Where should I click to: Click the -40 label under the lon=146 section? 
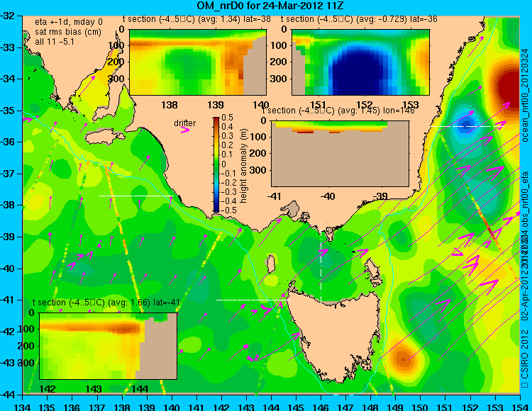[328, 196]
